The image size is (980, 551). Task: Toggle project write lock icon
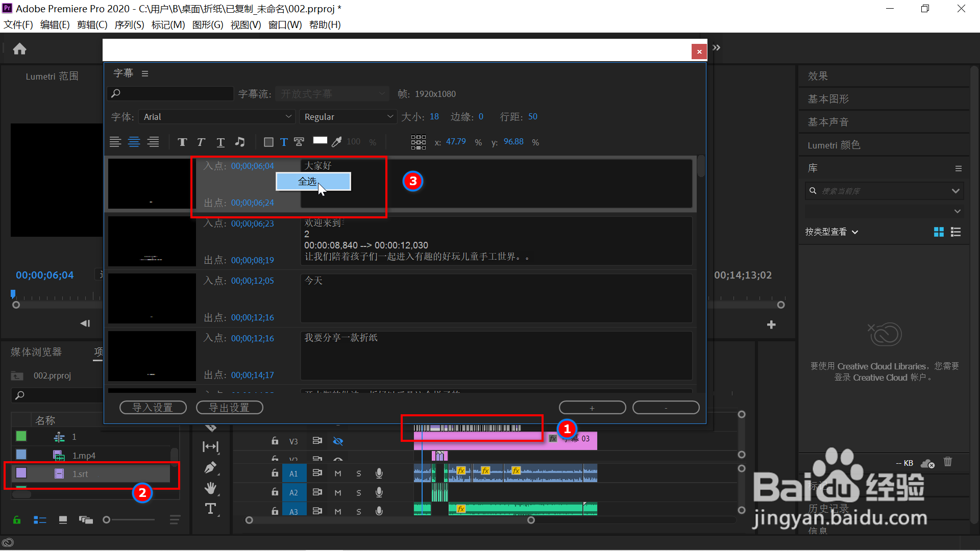[x=17, y=520]
